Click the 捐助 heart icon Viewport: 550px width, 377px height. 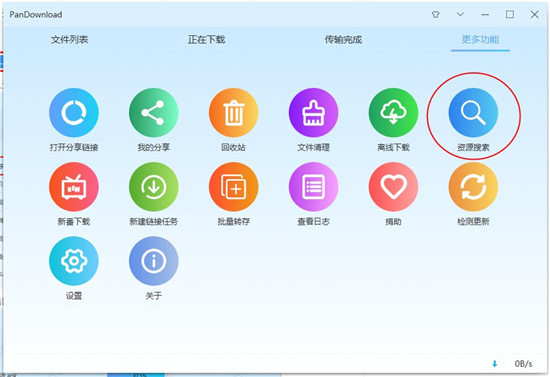click(394, 187)
